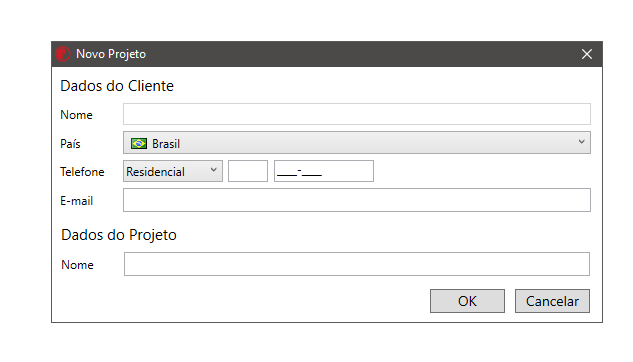The image size is (633, 362).
Task: Click the Dados do Cliente heading
Action: point(117,86)
